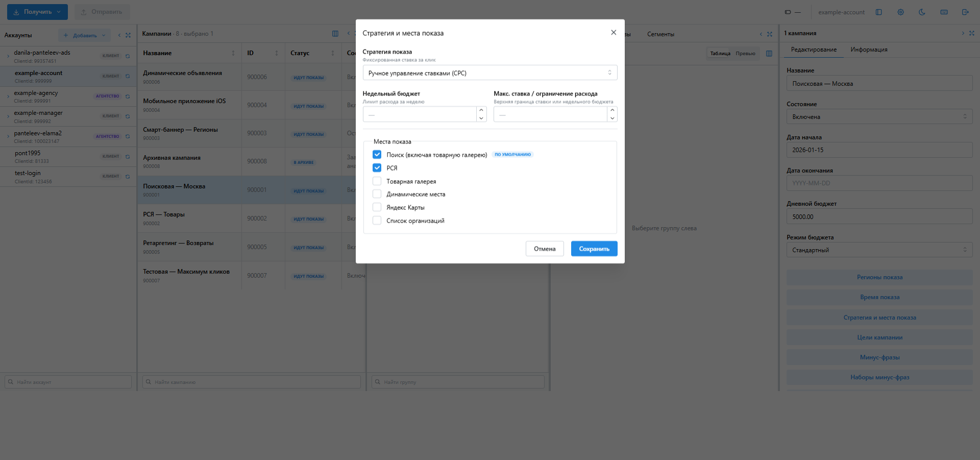
Task: Enable Товарная галерея placement
Action: [x=377, y=181]
